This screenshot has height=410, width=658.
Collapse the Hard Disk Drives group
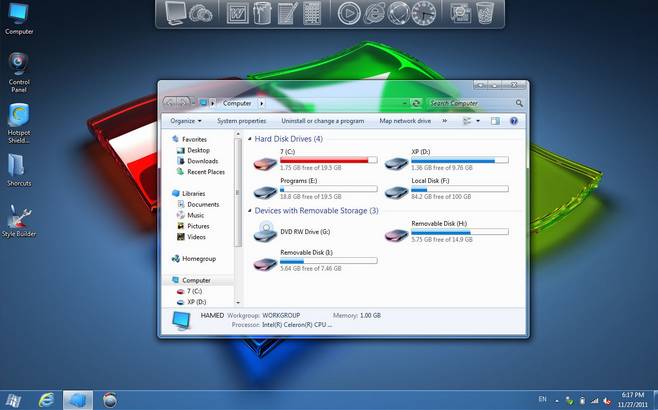click(x=250, y=139)
